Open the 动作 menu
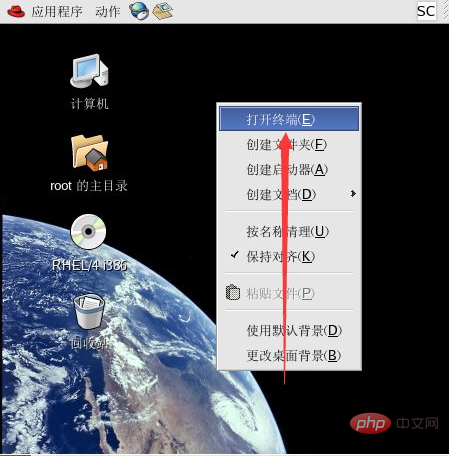The width and height of the screenshot is (449, 456). pos(108,12)
